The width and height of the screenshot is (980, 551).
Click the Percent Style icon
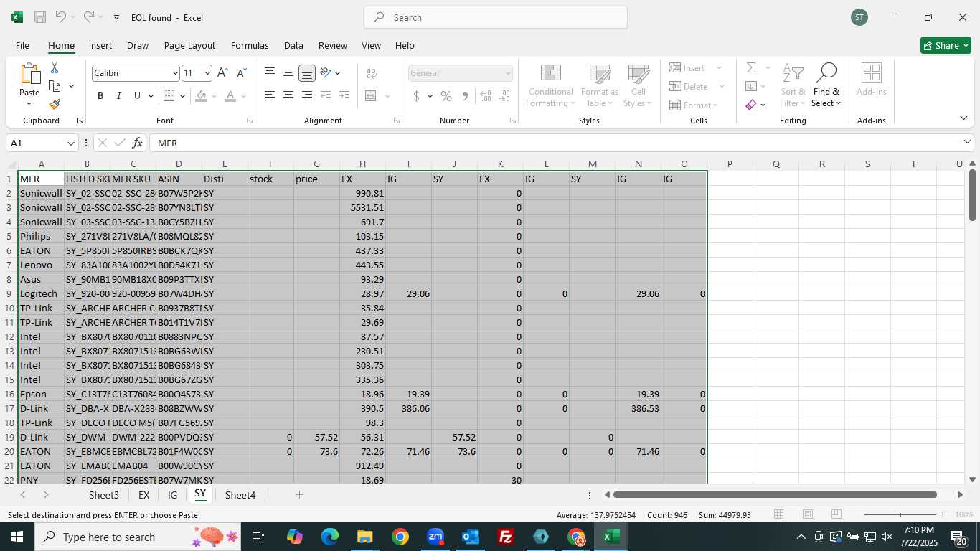pyautogui.click(x=446, y=95)
